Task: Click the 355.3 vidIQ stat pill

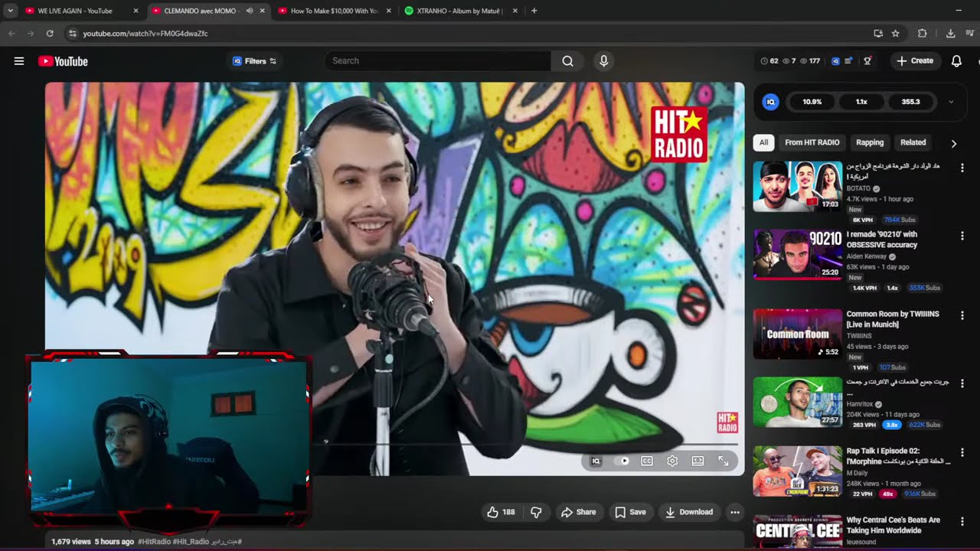Action: [x=910, y=102]
